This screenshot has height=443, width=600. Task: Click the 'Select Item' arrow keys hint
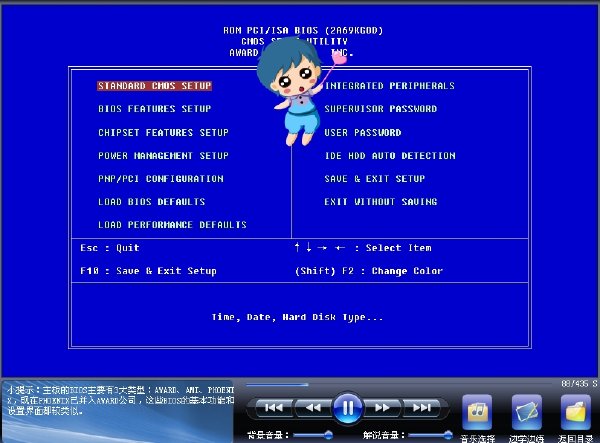click(363, 248)
